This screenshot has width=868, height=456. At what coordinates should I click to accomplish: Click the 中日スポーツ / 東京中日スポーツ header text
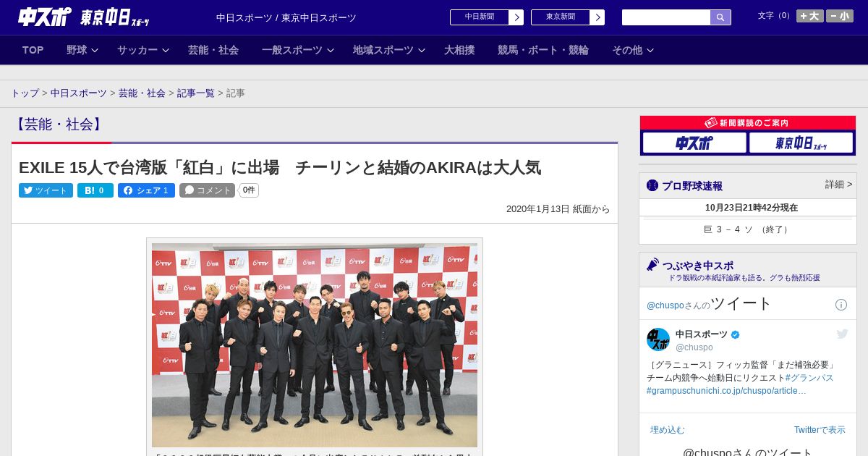(286, 17)
